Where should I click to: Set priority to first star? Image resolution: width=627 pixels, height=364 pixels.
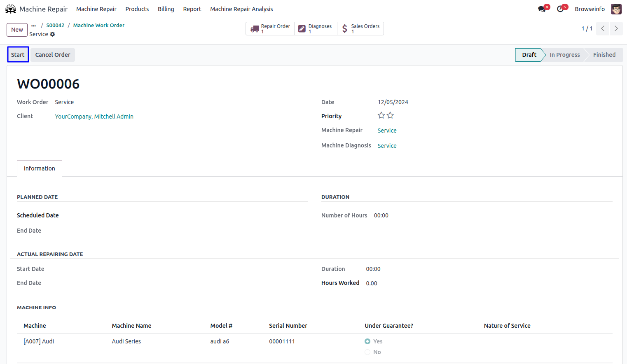point(381,116)
